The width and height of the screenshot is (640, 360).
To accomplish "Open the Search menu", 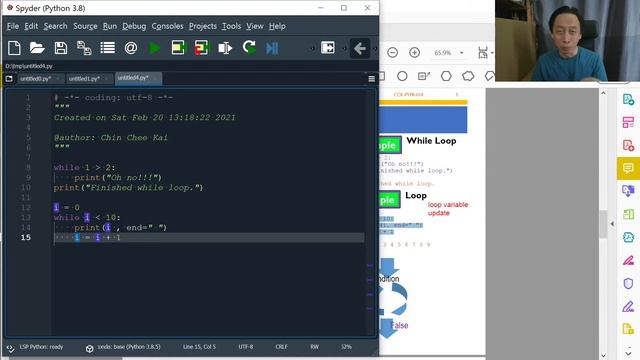I will (56, 26).
